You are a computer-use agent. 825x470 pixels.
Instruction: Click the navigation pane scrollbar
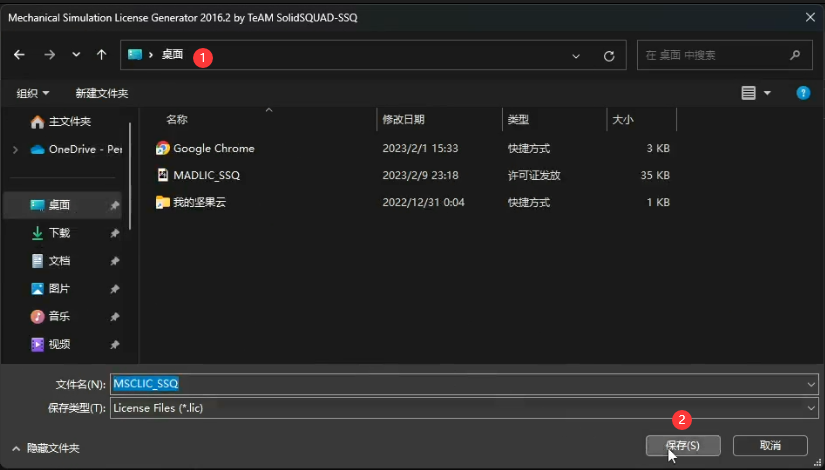pos(130,176)
